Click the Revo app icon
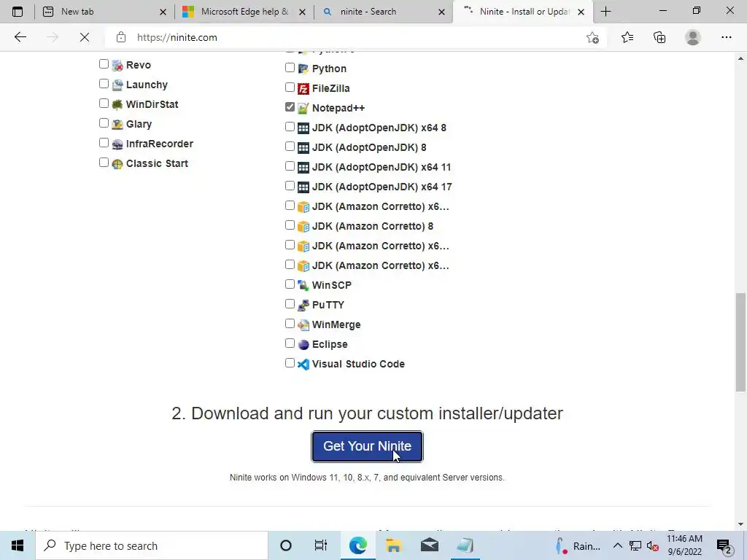This screenshot has height=560, width=747. (117, 66)
